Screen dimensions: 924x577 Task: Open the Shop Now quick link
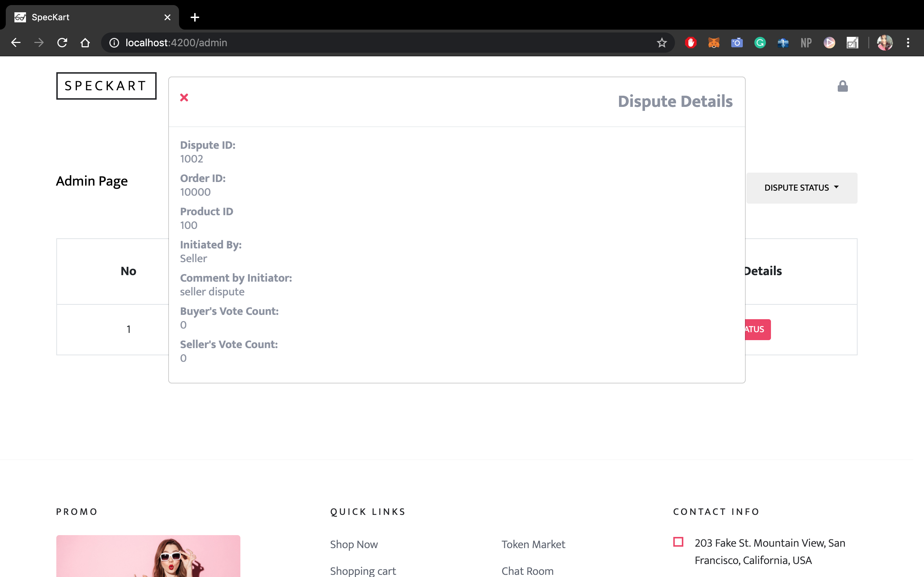point(353,544)
